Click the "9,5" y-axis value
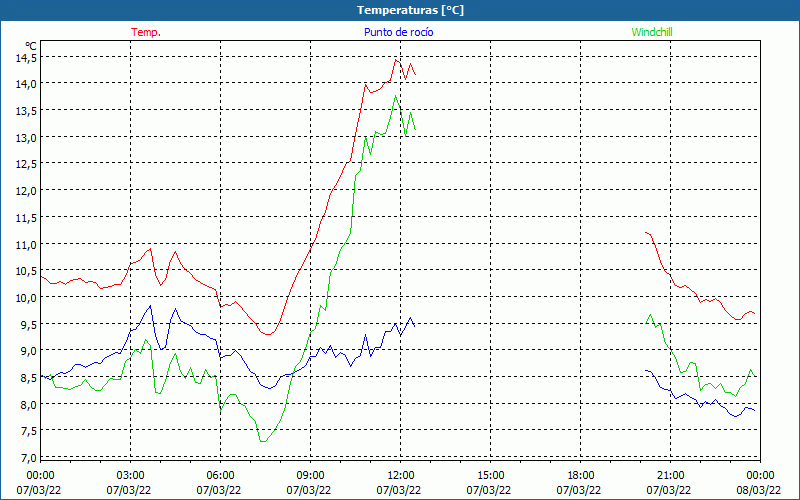 (29, 324)
